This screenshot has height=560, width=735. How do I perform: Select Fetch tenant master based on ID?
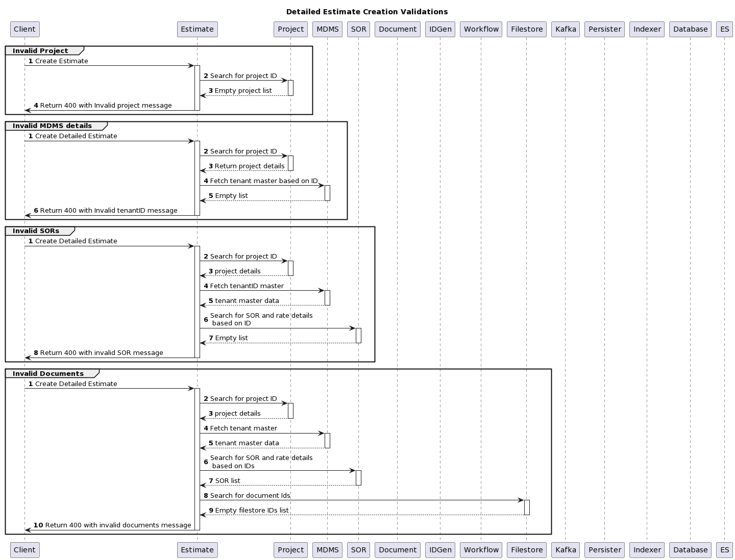click(x=263, y=181)
